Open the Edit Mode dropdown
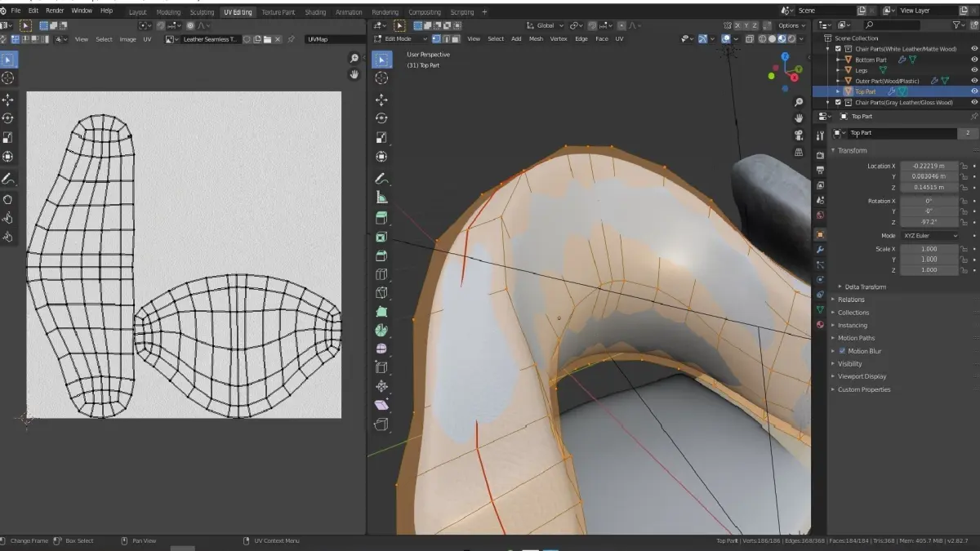Viewport: 980px width, 551px height. pos(403,38)
